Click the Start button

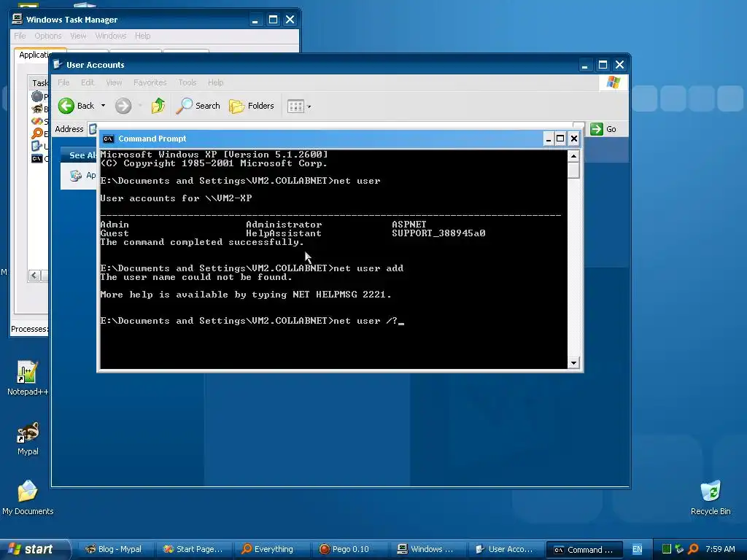point(34,549)
